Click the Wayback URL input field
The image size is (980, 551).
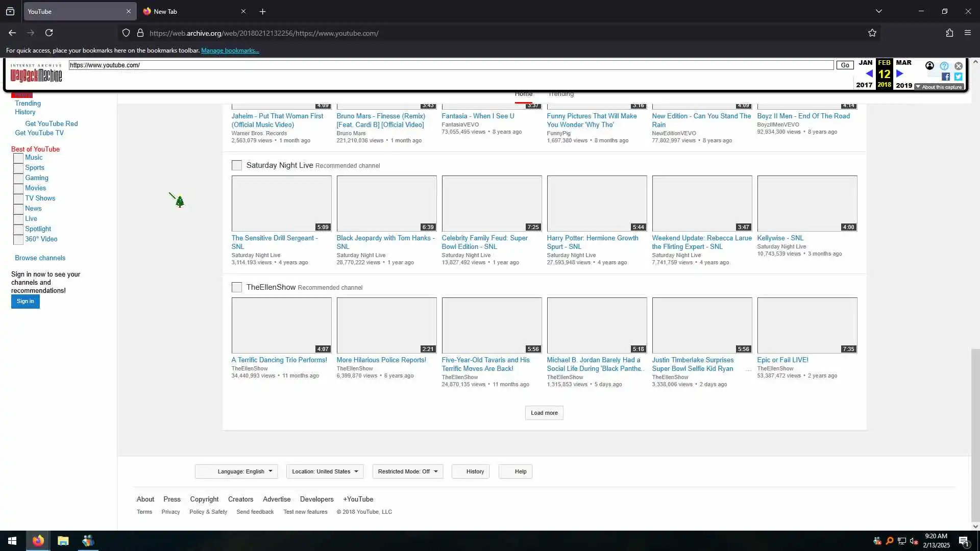coord(449,65)
